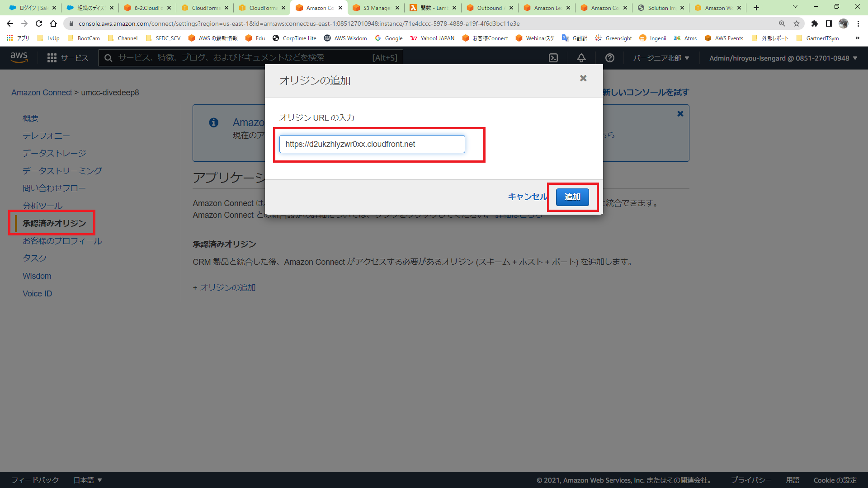
Task: Expand the 日本語 language dropdown
Action: pos(88,480)
